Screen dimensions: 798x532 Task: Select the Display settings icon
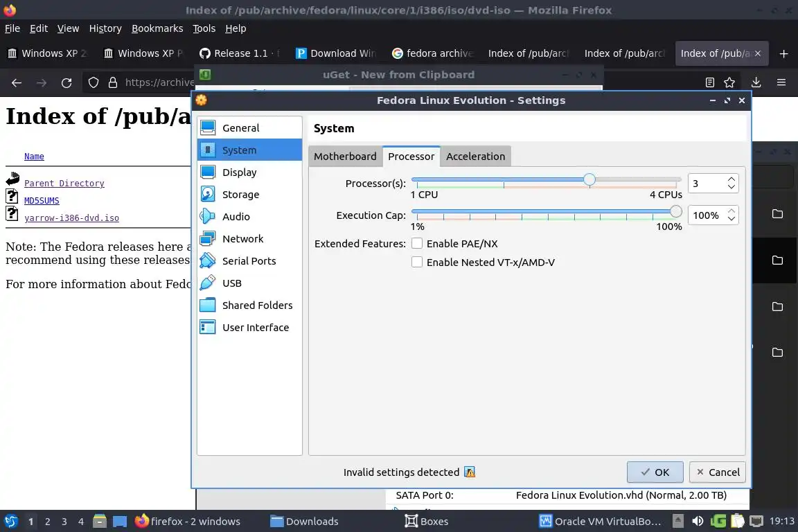point(208,172)
